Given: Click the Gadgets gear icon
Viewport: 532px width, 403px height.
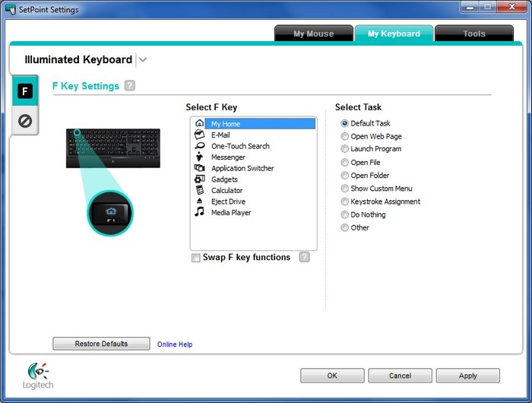Looking at the screenshot, I should (199, 179).
